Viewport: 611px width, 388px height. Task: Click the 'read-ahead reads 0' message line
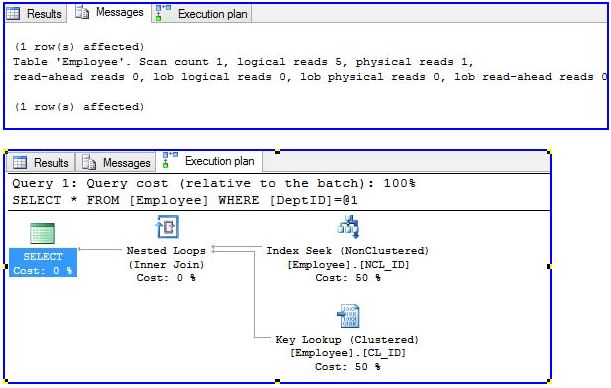310,76
